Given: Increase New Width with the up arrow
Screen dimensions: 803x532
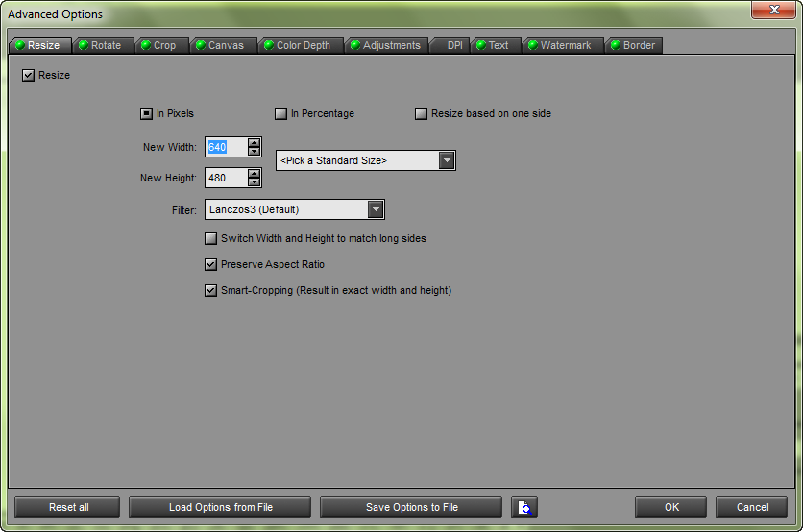Looking at the screenshot, I should (x=254, y=143).
